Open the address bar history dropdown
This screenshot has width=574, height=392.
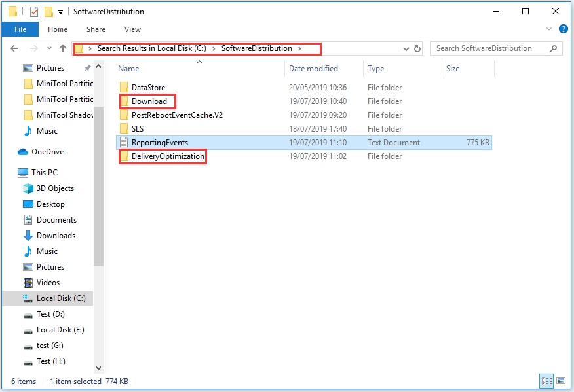coord(406,48)
